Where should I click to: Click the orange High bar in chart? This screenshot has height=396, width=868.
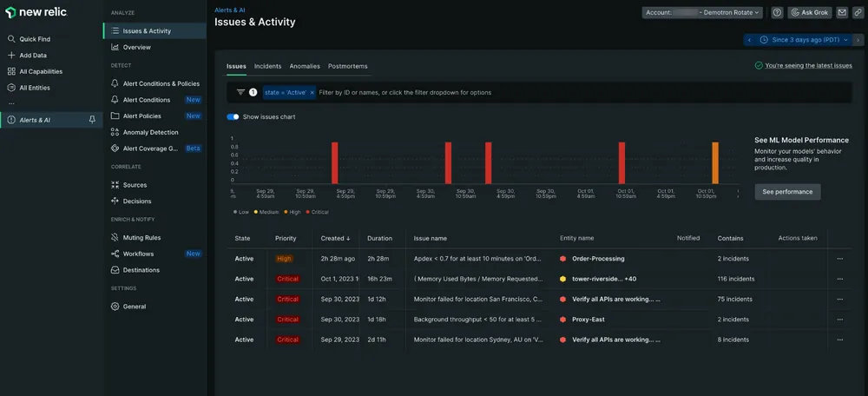[715, 163]
